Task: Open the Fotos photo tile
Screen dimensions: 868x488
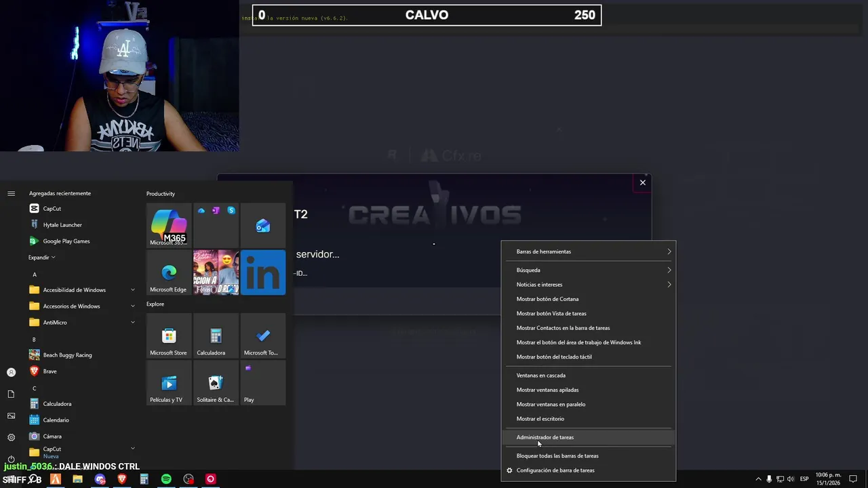Action: click(x=216, y=272)
